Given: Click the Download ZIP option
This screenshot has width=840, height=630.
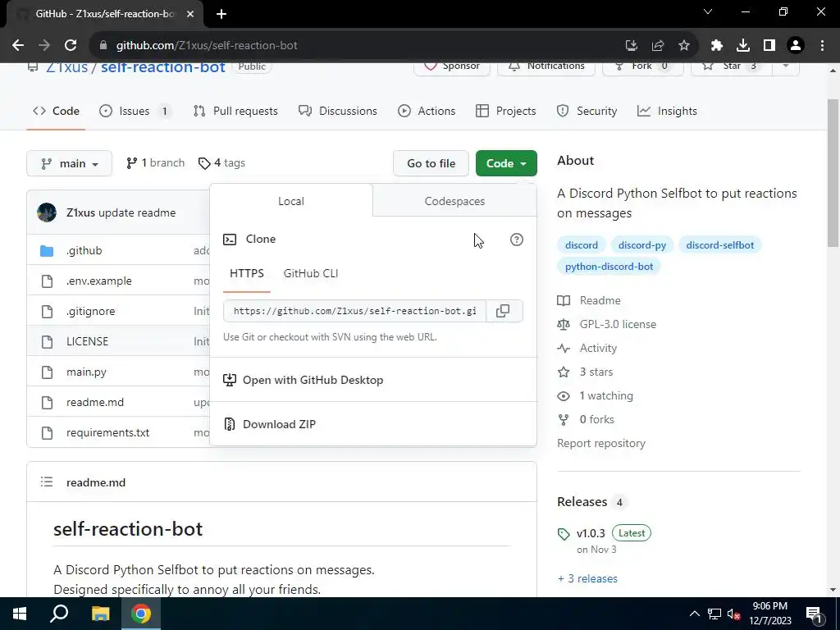Looking at the screenshot, I should [279, 424].
